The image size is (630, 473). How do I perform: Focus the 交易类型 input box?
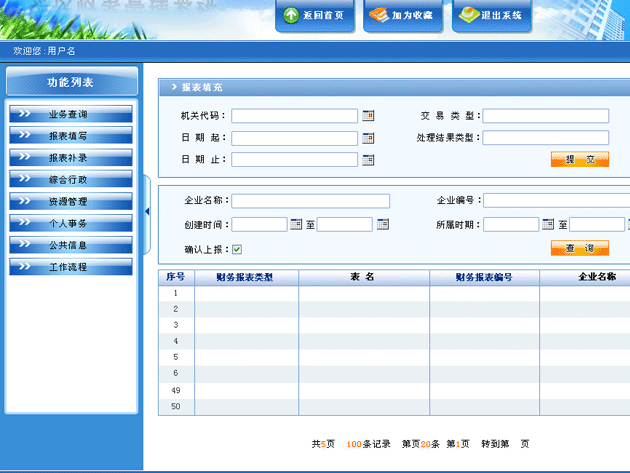click(x=545, y=116)
